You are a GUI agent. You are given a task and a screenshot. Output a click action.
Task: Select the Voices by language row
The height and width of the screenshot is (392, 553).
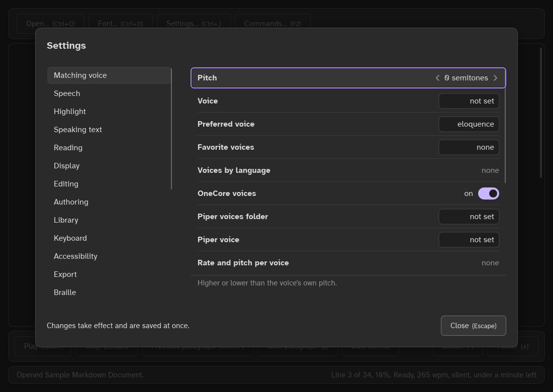[x=348, y=170]
